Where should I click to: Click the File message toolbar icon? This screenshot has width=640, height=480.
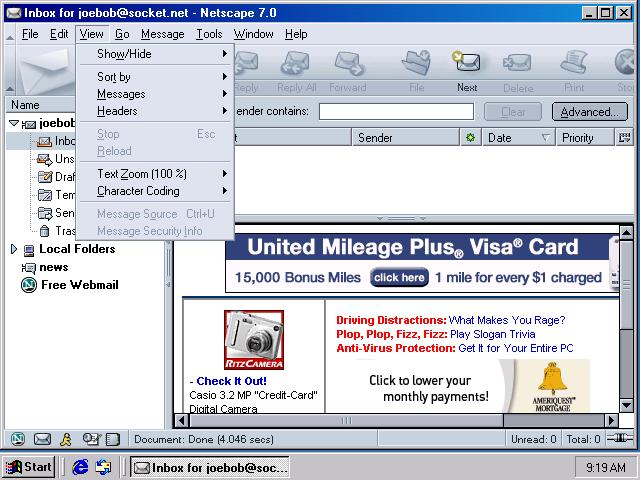pos(416,63)
